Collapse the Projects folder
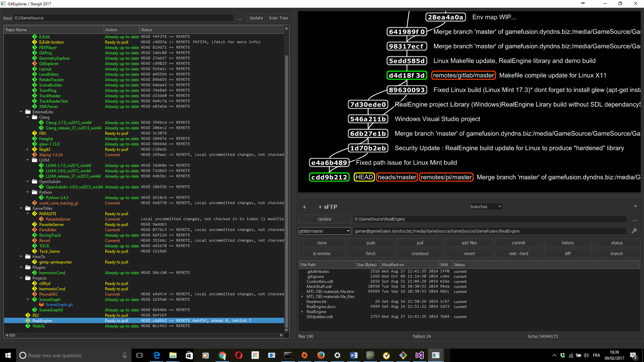This screenshot has height=362, width=644. tap(21, 278)
